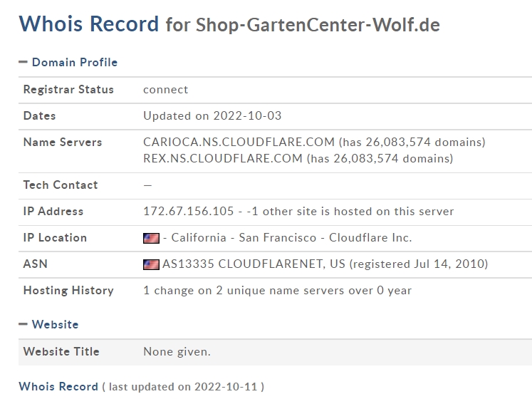The width and height of the screenshot is (532, 399).
Task: Click the US flag icon in IP Location row
Action: pos(151,238)
